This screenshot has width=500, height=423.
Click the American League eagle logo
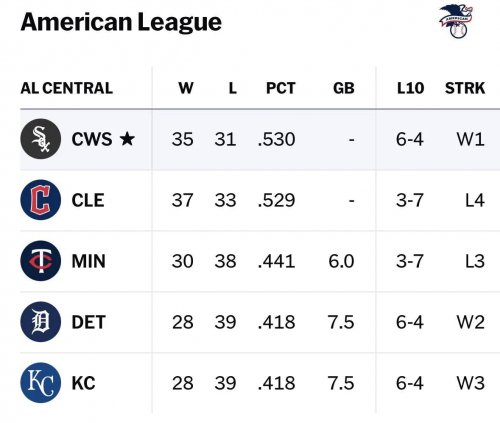click(456, 21)
